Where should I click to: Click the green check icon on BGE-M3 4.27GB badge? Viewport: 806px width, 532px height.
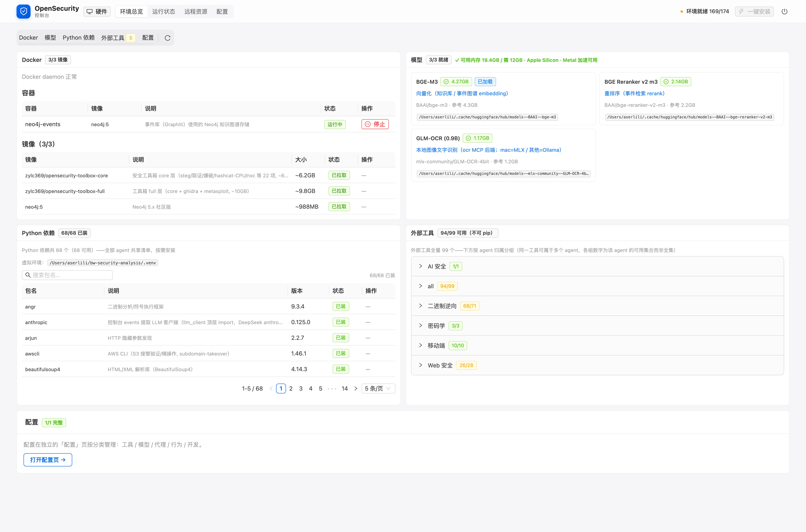coord(446,82)
